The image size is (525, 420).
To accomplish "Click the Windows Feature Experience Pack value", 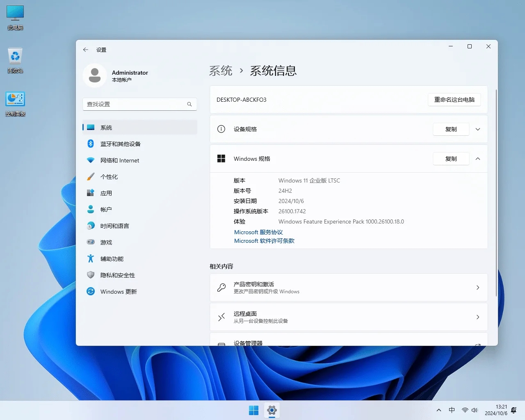I will click(x=341, y=221).
